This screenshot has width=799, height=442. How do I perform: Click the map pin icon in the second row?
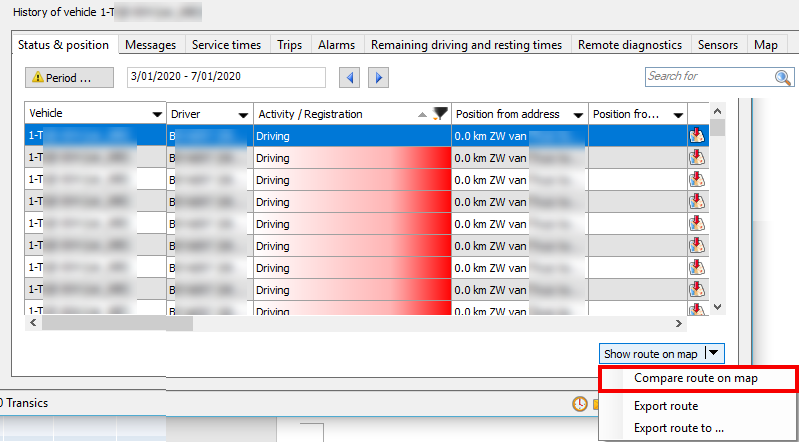[x=697, y=157]
